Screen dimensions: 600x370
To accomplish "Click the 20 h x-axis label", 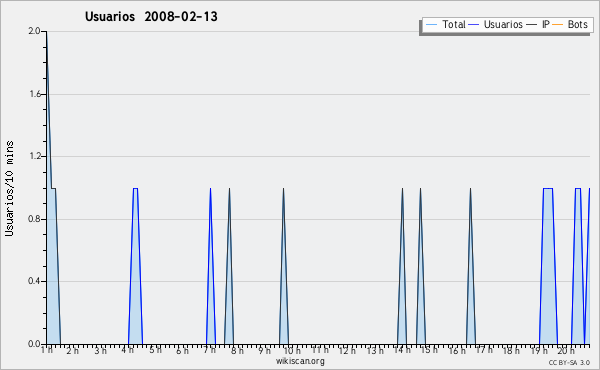I will [566, 350].
